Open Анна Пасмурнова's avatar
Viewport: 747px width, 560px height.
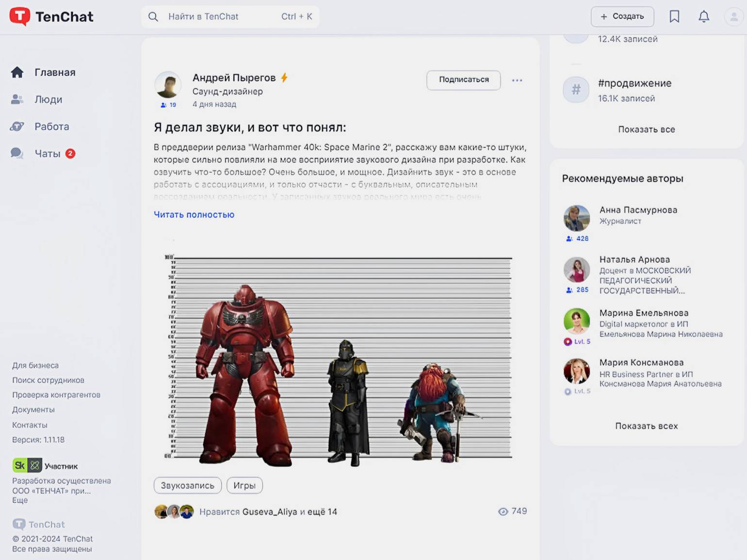[x=577, y=218]
